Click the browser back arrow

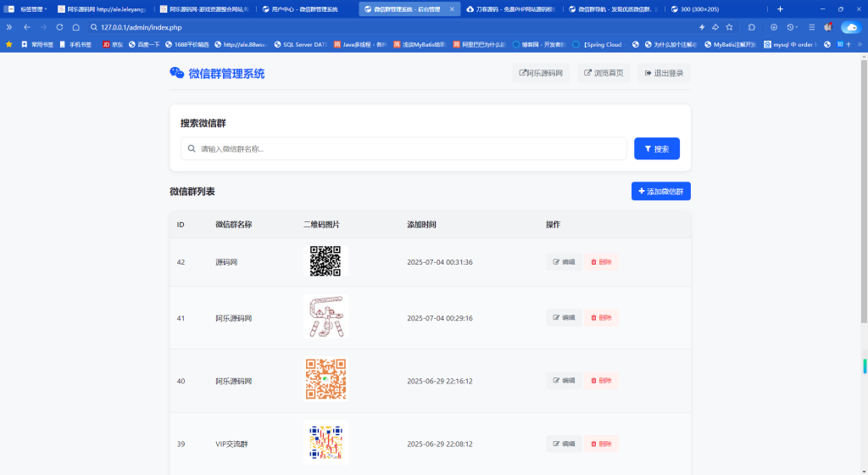point(26,27)
